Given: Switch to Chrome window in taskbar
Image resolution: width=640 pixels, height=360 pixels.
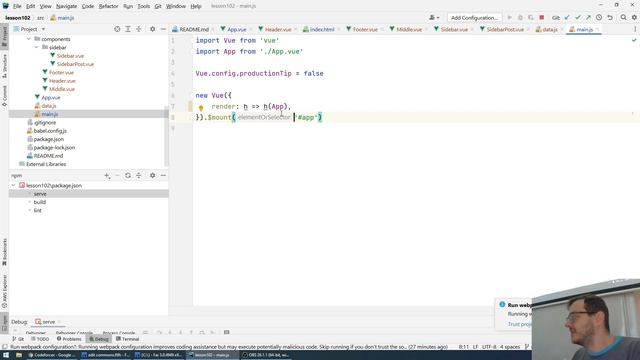Looking at the screenshot, I should 51,355.
